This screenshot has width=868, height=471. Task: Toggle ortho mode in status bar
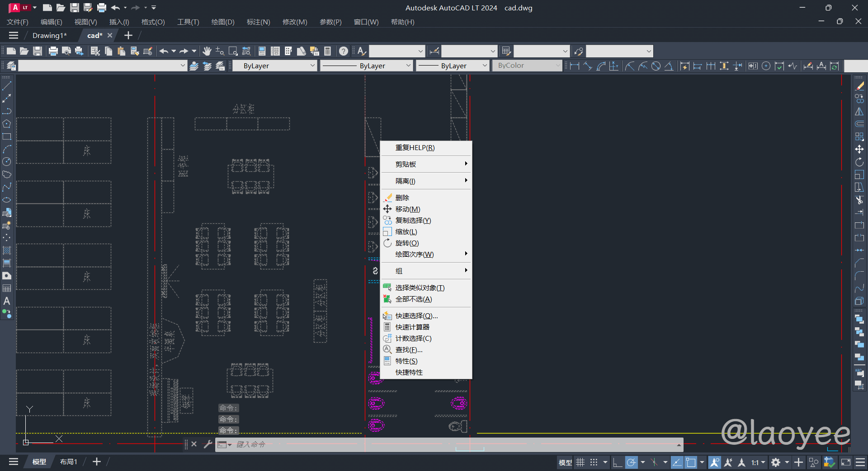pos(618,462)
